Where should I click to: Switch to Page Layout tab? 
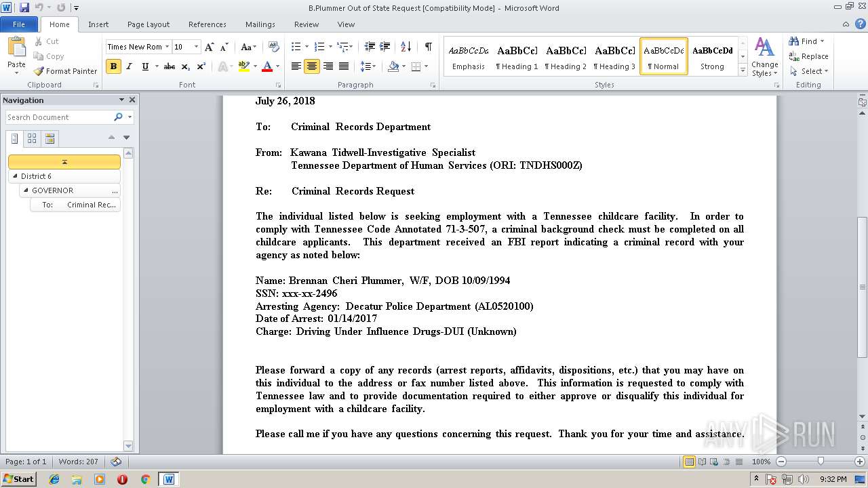click(x=149, y=24)
